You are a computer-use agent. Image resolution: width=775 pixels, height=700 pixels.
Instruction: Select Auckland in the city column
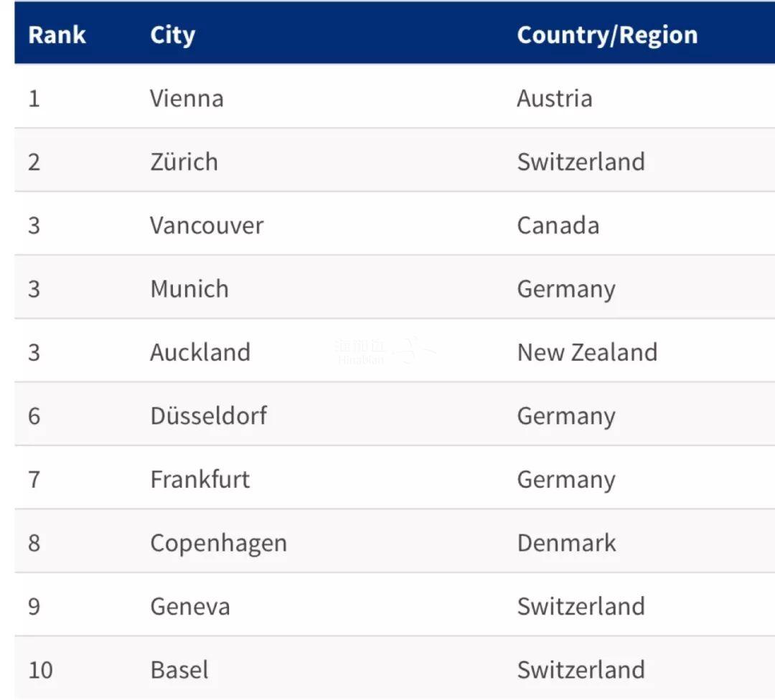(x=200, y=352)
